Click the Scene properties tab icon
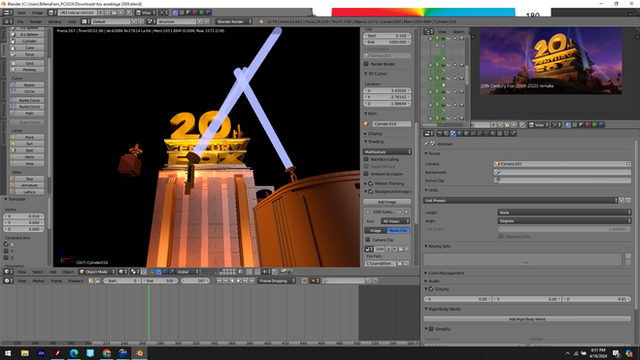 click(453, 133)
